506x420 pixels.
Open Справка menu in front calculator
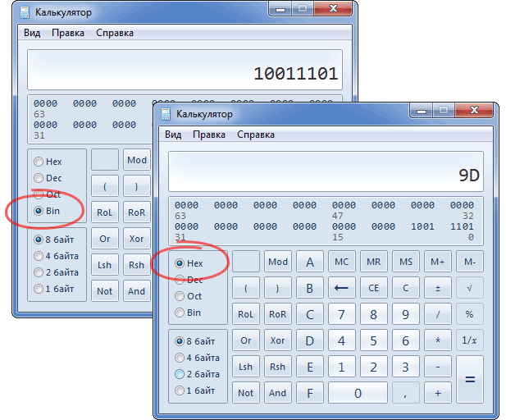tap(255, 135)
